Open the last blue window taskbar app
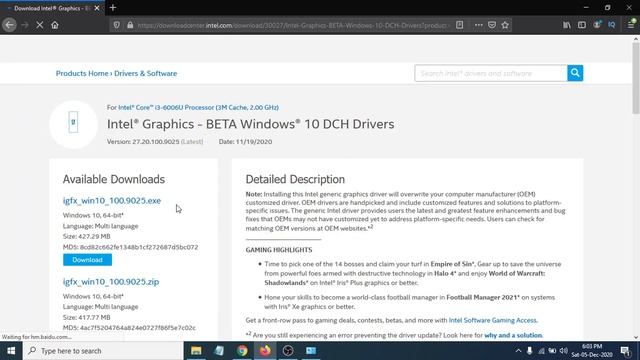 [311, 351]
